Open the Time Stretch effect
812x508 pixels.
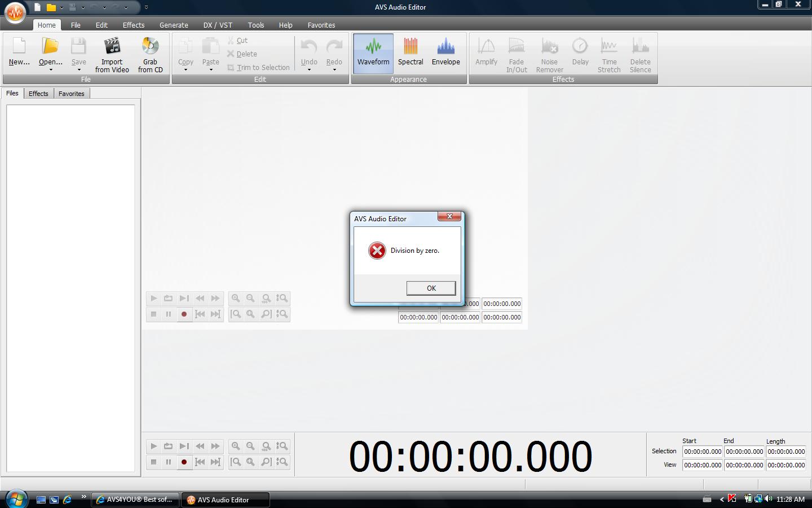[x=609, y=54]
